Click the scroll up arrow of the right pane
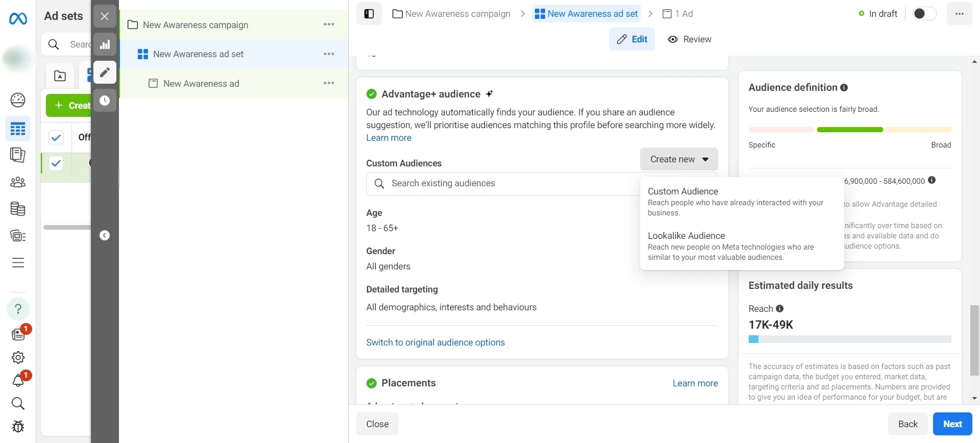Viewport: 980px width, 443px height. 974,62
